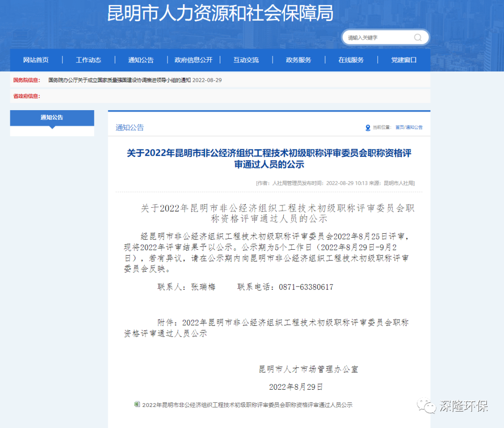The width and height of the screenshot is (504, 428).
Task: Click the red 省政府信息 label
Action: 27,96
